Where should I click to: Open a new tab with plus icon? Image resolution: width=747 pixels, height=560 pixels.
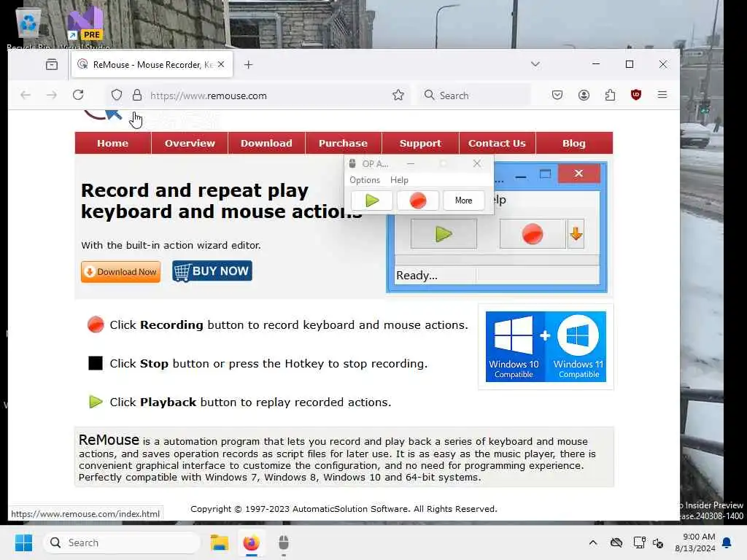248,65
